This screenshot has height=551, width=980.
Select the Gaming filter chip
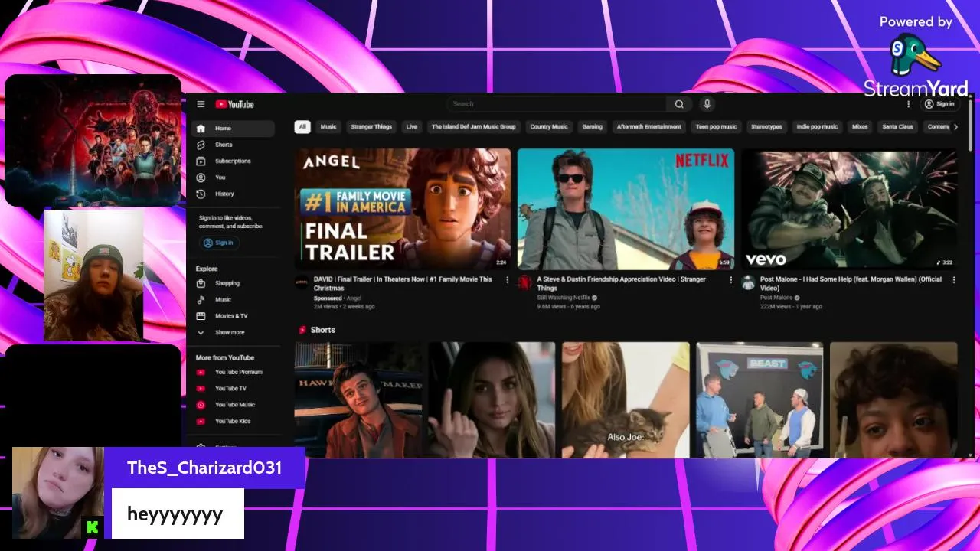593,127
